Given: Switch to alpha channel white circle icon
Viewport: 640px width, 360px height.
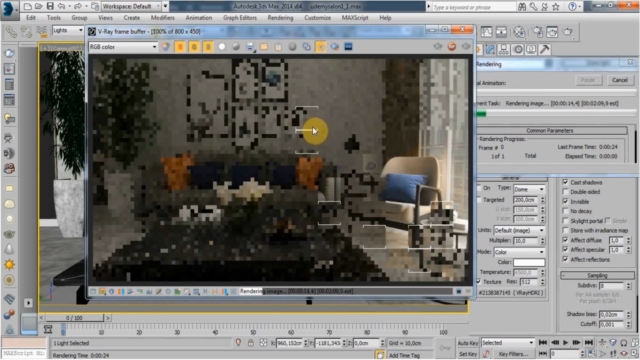Looking at the screenshot, I should coord(222,47).
